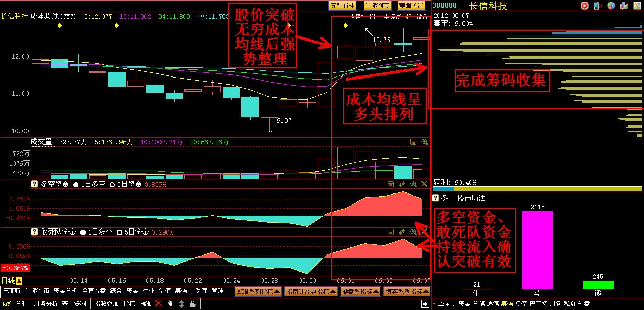644x310 pixels.
Task: Close the 多空资金 indicator panel
Action: (424, 184)
